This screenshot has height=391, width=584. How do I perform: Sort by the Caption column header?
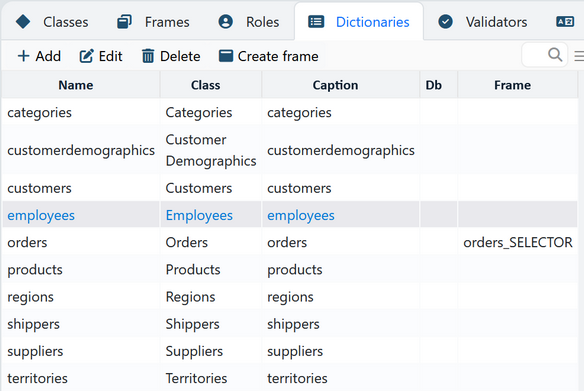tap(335, 85)
